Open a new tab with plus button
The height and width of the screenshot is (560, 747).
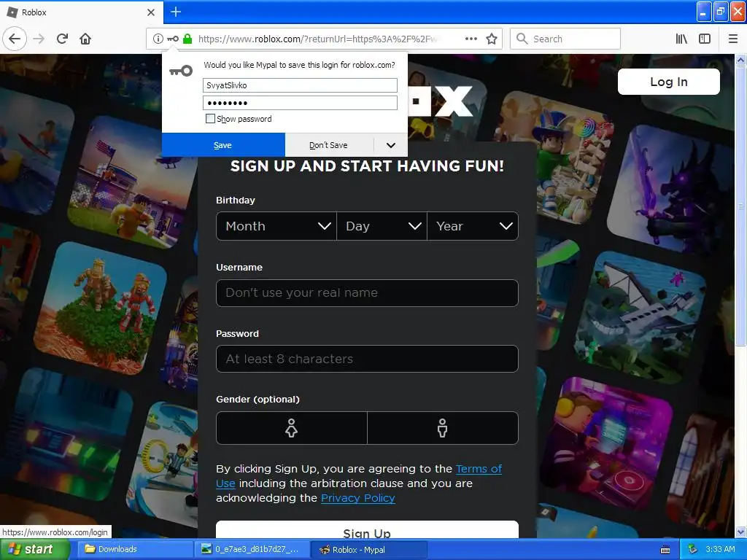tap(176, 12)
